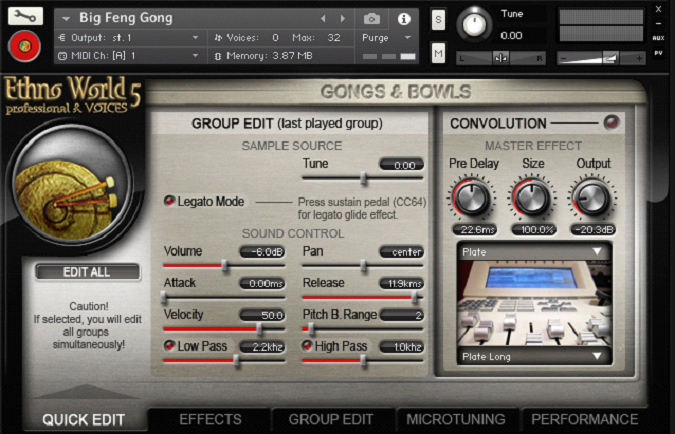The image size is (675, 434).
Task: Show instrument info with the i icon
Action: 404,19
